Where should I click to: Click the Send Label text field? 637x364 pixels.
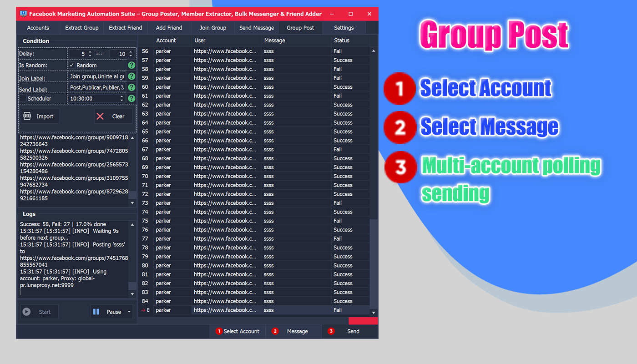pyautogui.click(x=97, y=87)
